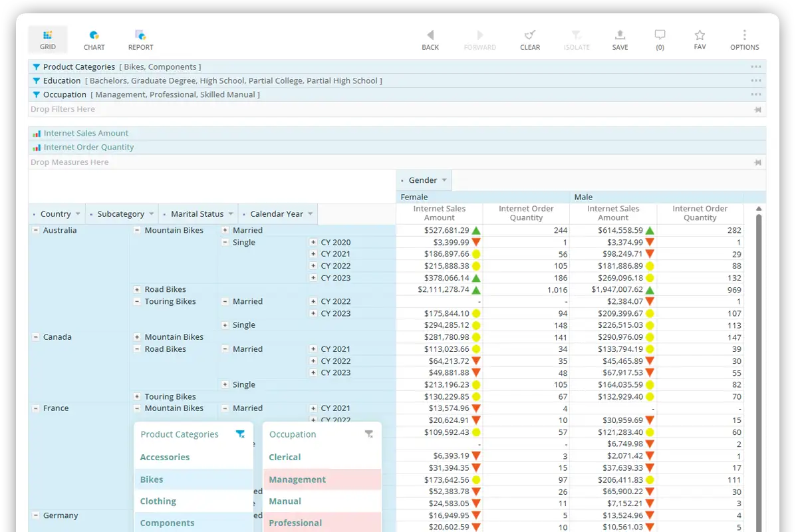Select Bikes in Product Categories list
Viewport: 798px width, 532px height.
(x=194, y=479)
